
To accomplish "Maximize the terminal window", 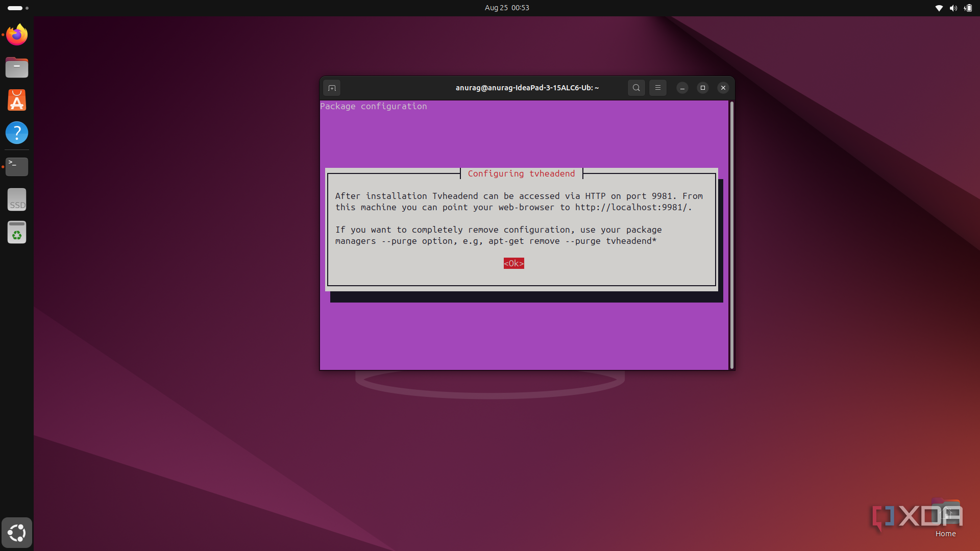I will pyautogui.click(x=702, y=88).
